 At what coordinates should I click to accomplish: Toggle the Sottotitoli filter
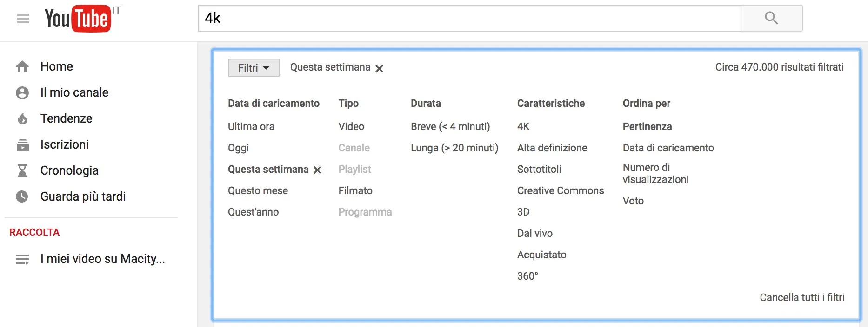coord(539,169)
